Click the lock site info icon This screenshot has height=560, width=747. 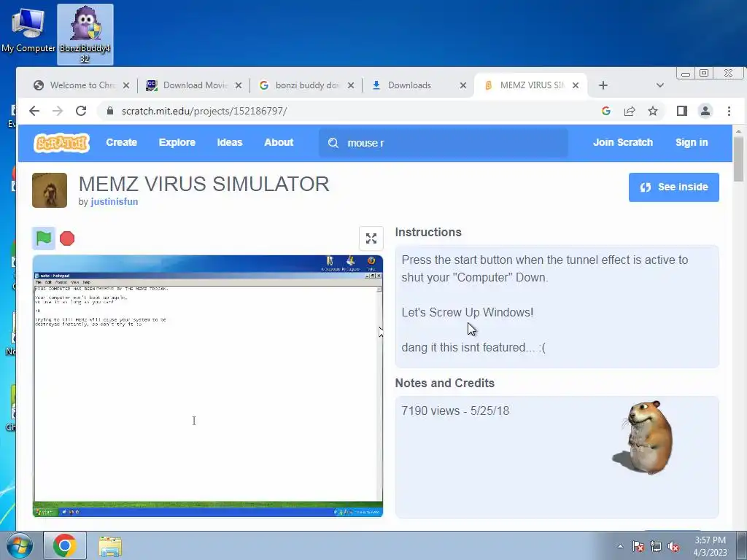pos(110,111)
